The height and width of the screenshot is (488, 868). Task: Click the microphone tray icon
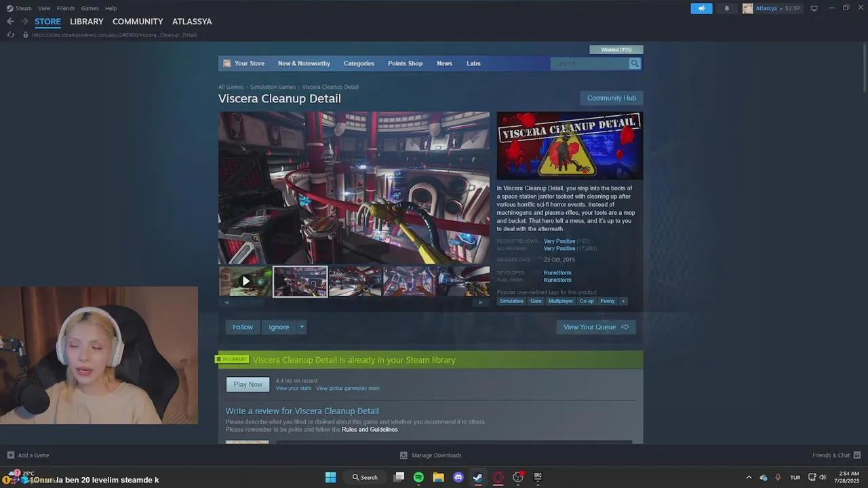[x=778, y=477]
